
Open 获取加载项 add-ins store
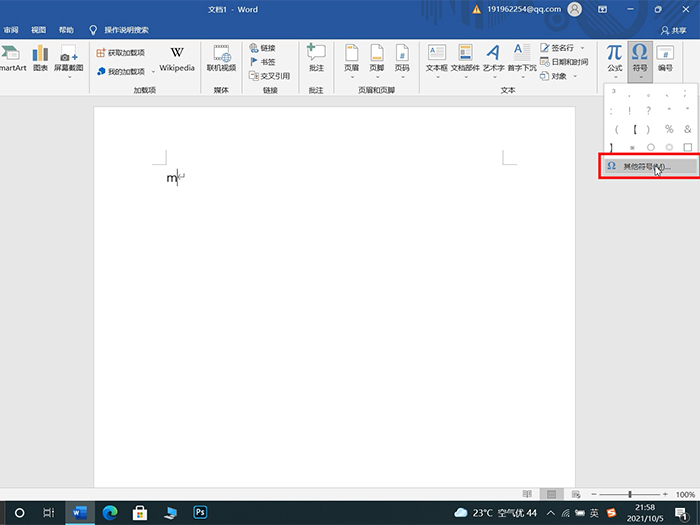[x=121, y=53]
